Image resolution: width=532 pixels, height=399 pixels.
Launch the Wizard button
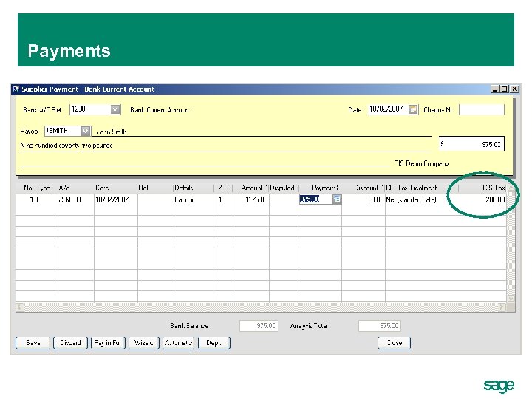tap(143, 343)
